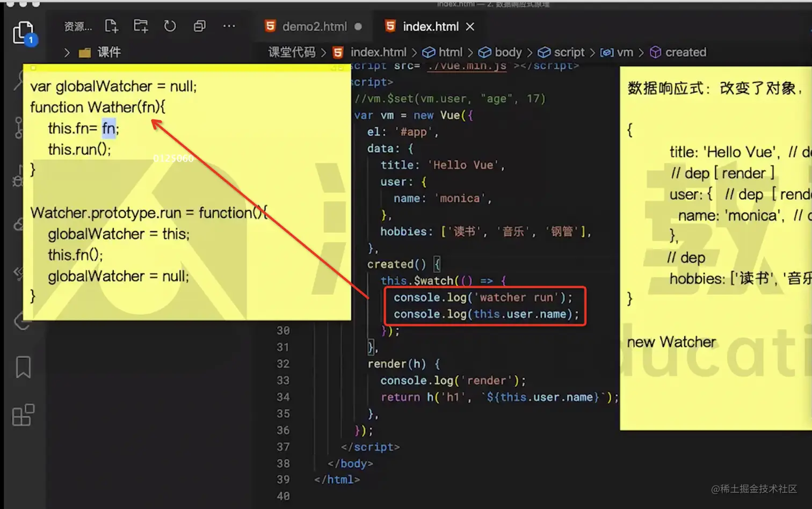Click the closing </script> tag

coord(371,447)
